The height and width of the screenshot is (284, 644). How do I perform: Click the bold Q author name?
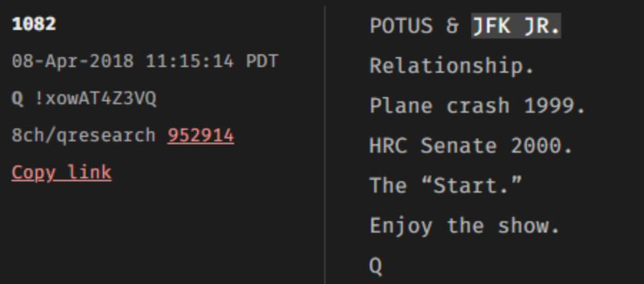(18, 99)
